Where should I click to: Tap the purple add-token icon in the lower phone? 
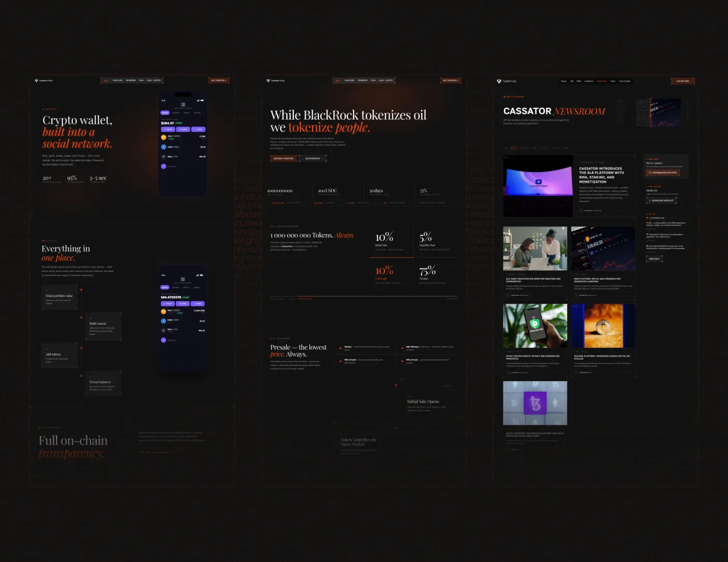click(x=163, y=340)
